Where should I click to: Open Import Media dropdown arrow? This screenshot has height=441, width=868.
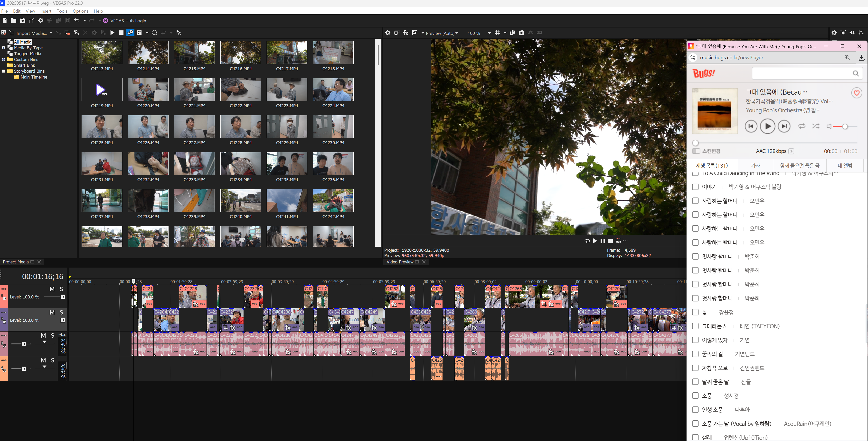click(x=51, y=33)
